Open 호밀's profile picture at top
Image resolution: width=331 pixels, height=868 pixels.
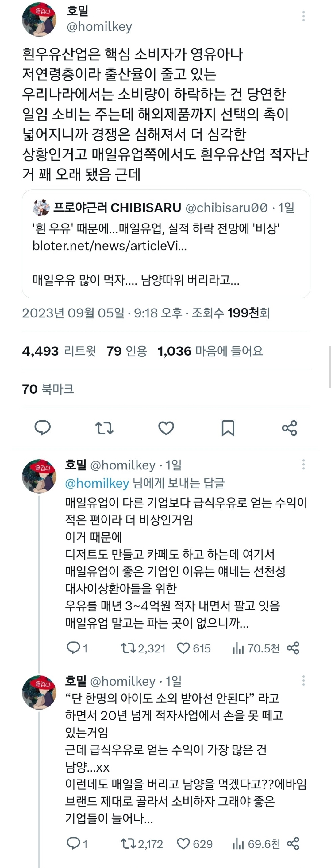[x=39, y=20]
